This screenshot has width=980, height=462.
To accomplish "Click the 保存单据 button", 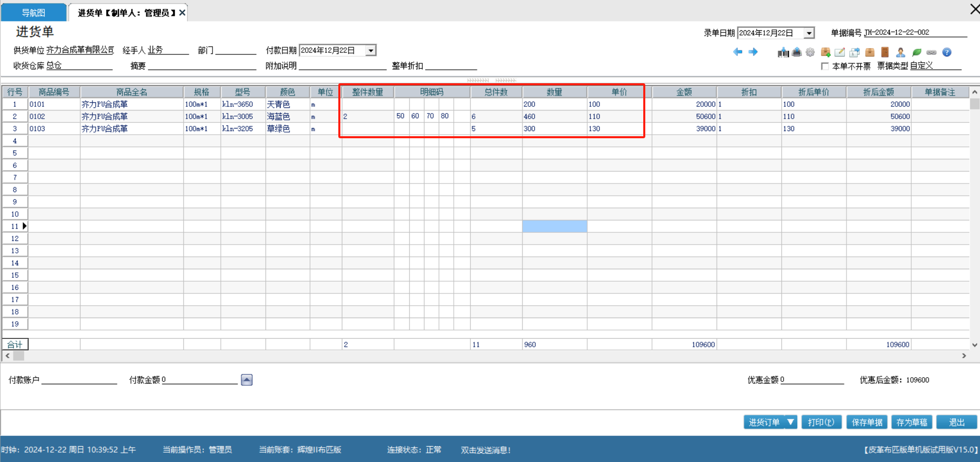I will point(867,422).
